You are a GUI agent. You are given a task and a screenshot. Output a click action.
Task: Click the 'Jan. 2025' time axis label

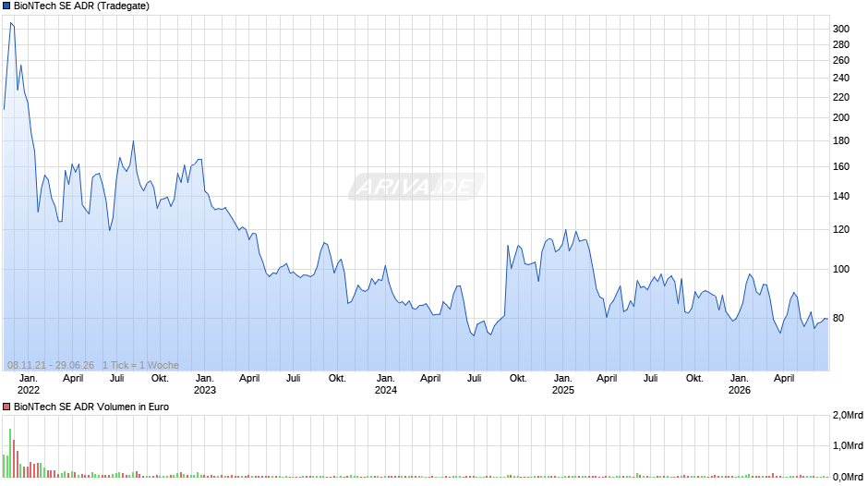coord(563,384)
